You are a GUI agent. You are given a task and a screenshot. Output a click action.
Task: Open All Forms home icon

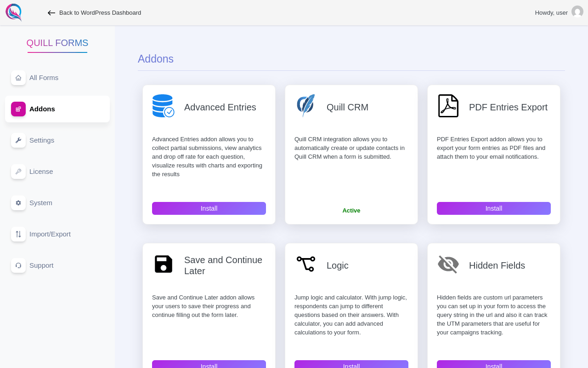[18, 78]
